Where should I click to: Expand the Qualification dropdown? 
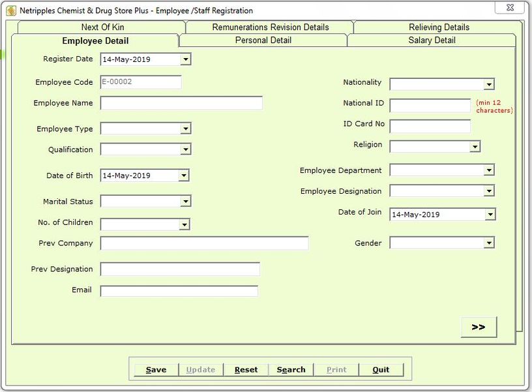[x=185, y=149]
